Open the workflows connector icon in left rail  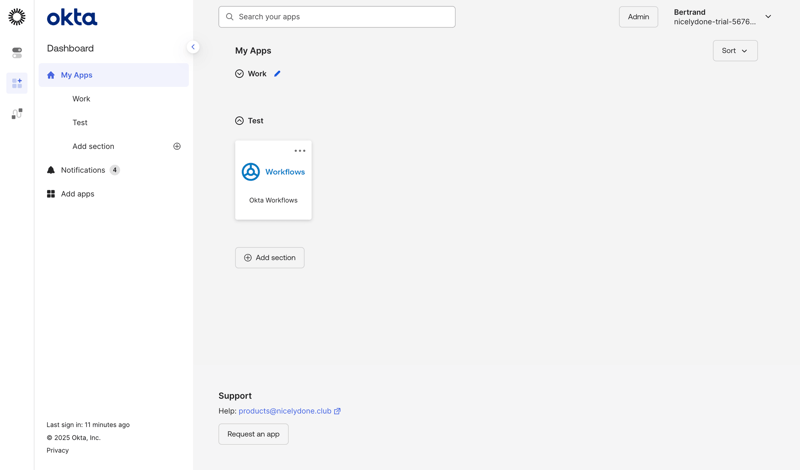17,113
